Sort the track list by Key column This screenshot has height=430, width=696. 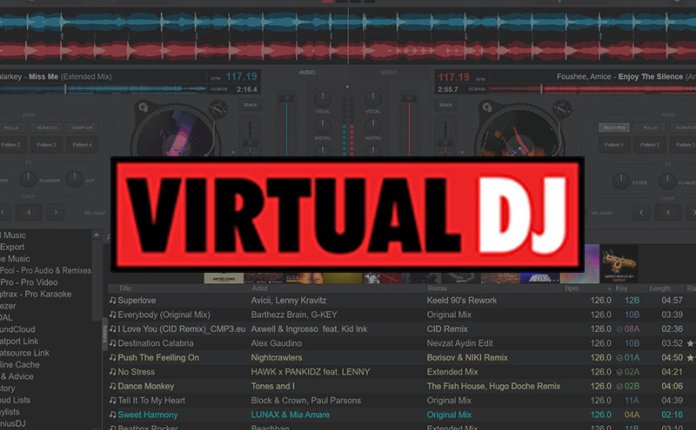click(x=621, y=288)
